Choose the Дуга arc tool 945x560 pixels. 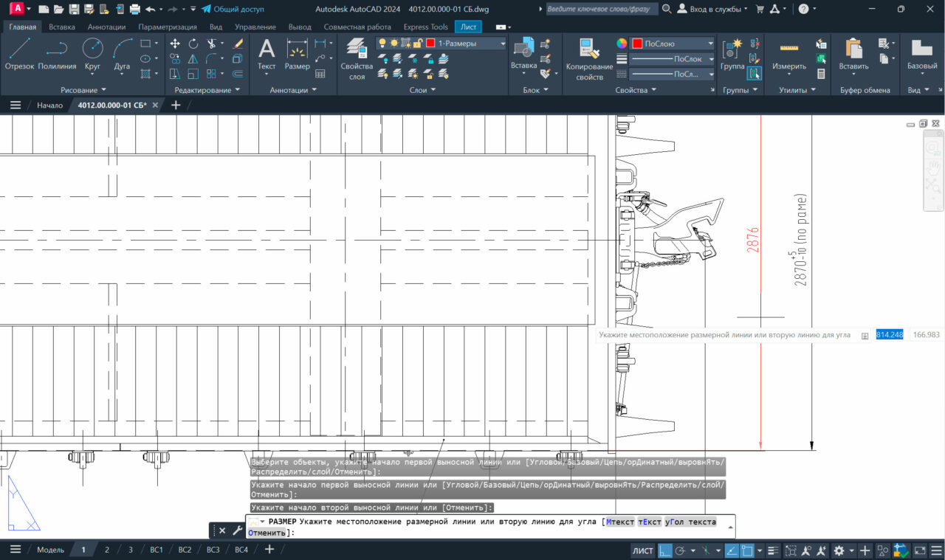[x=122, y=54]
